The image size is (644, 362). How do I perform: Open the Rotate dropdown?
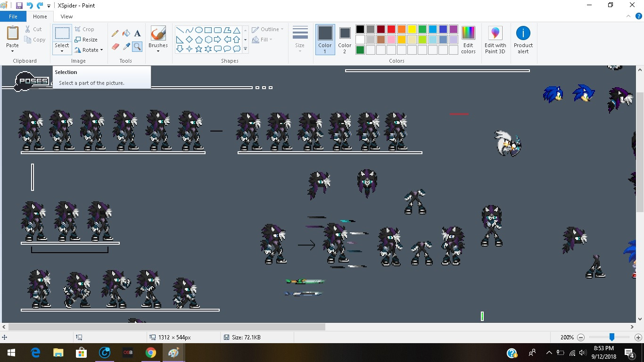[89, 50]
